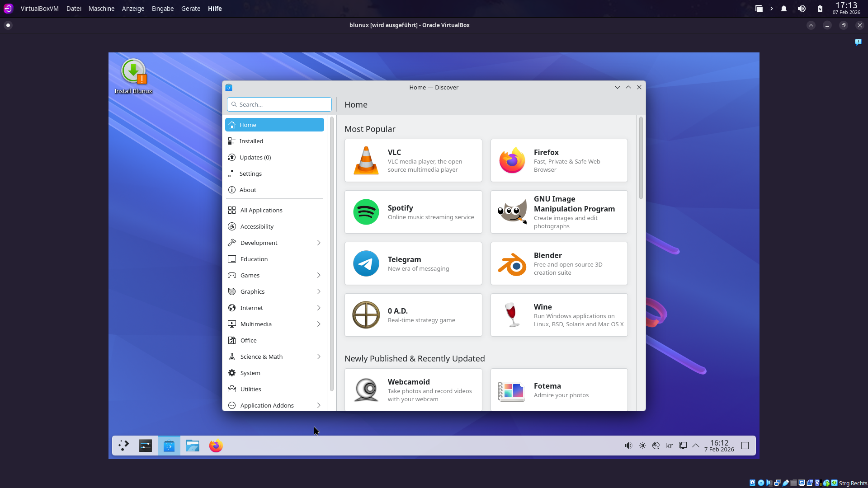
Task: Click the main content vertical scrollbar
Action: click(641, 158)
